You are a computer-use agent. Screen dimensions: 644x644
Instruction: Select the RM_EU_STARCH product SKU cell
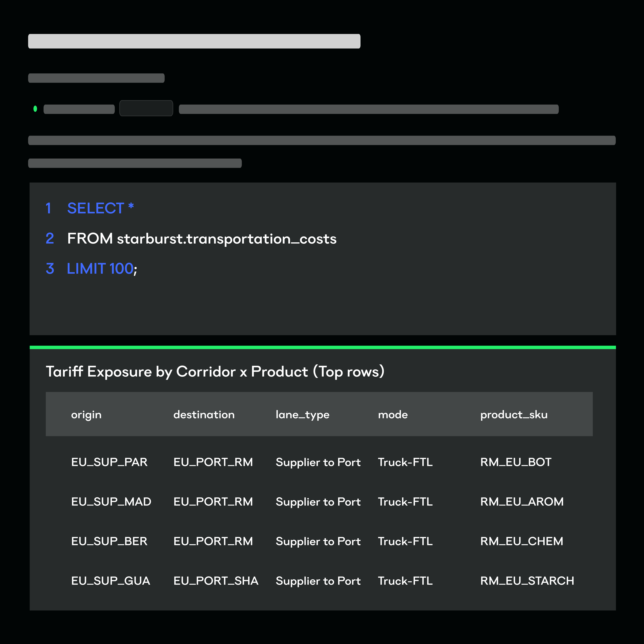coord(527,581)
